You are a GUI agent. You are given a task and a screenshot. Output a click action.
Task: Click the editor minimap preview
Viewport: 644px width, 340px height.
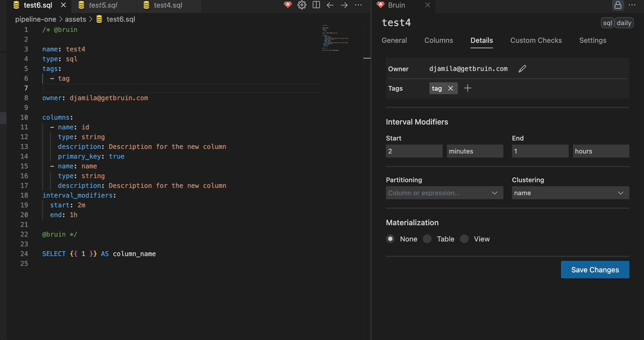335,38
